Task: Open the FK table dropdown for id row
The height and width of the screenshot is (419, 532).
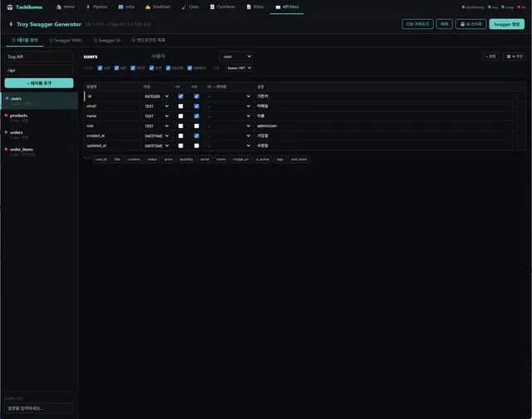Action: point(229,96)
